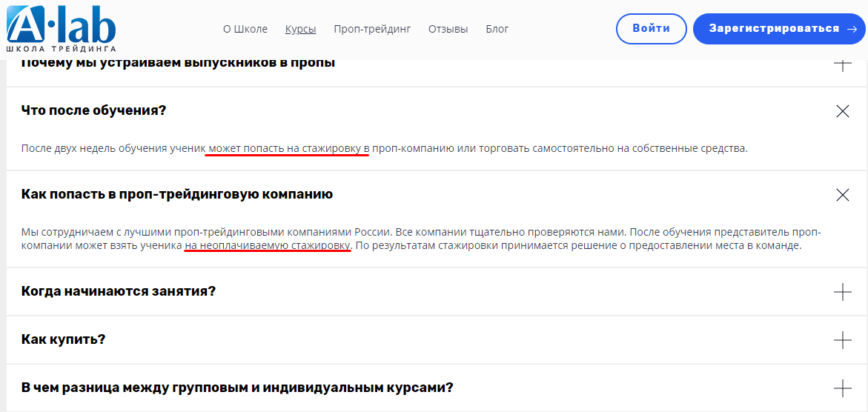This screenshot has width=868, height=412.
Task: Expand group vs individual courses plus icon
Action: coord(842,388)
